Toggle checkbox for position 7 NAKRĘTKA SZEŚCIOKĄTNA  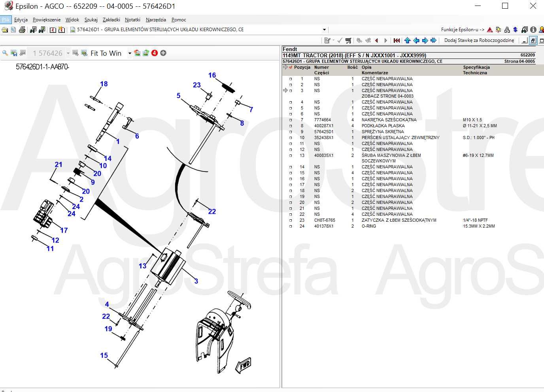coord(291,120)
